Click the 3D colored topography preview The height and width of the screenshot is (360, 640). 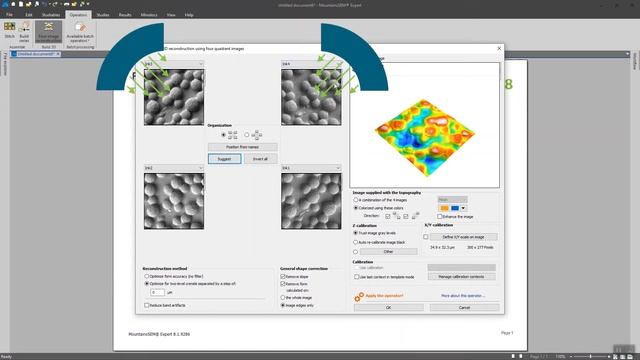(x=424, y=137)
